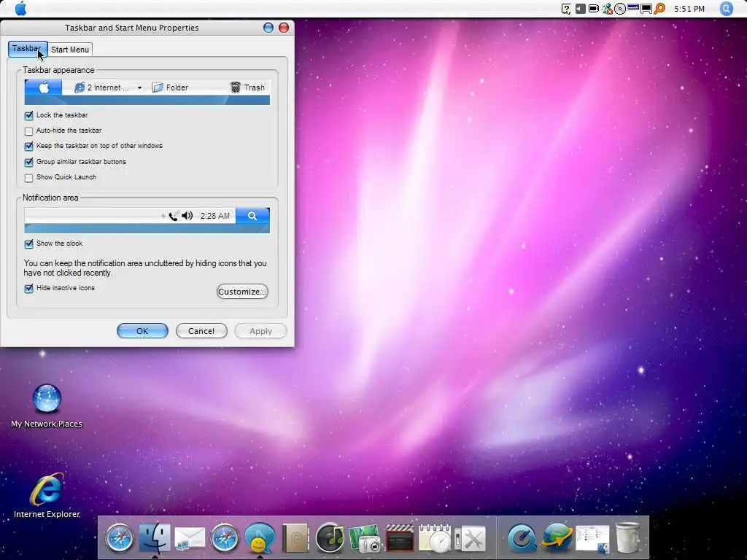
Task: Click the OK button
Action: [142, 331]
